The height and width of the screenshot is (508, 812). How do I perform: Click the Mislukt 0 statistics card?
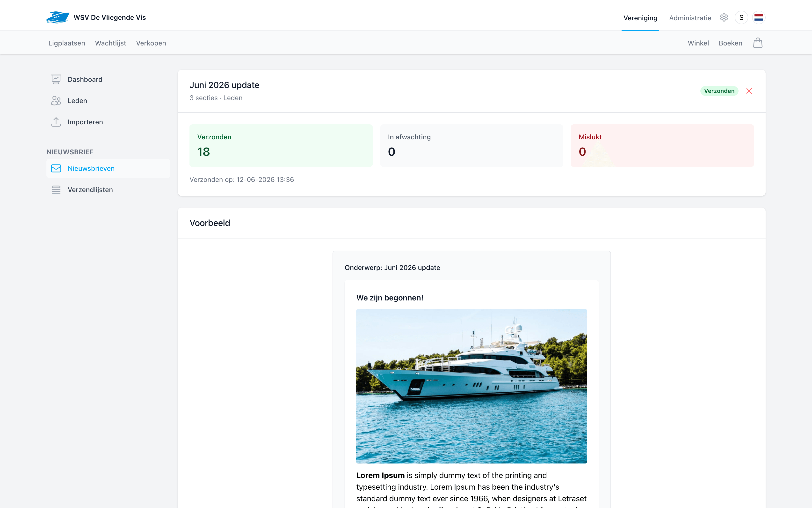coord(662,145)
